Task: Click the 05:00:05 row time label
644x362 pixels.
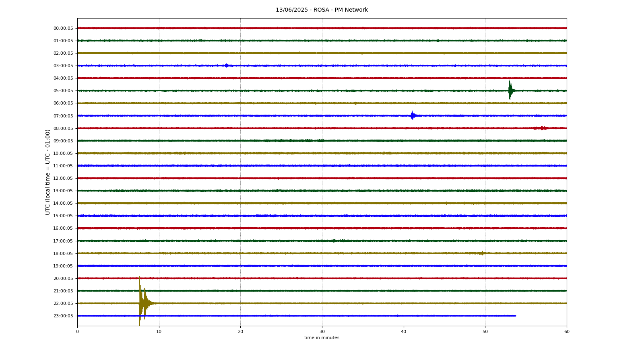Action: (63, 91)
